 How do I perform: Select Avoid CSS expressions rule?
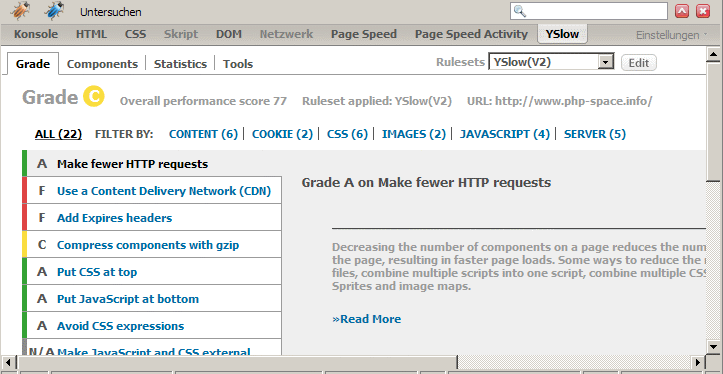pos(152,326)
